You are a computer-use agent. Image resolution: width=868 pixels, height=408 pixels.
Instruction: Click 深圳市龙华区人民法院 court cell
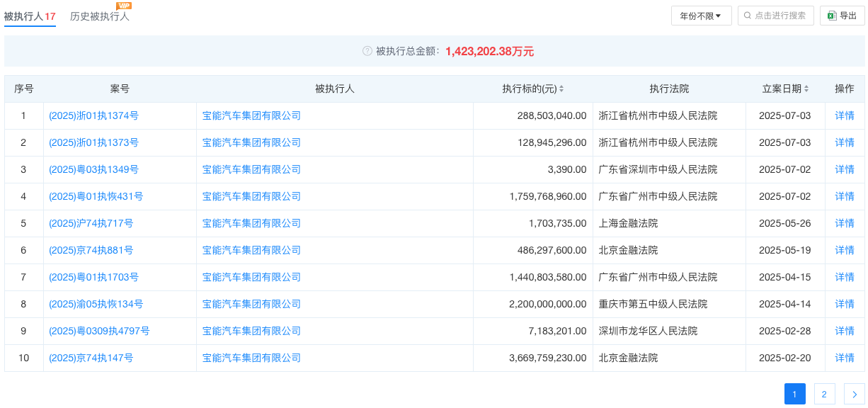coord(648,331)
